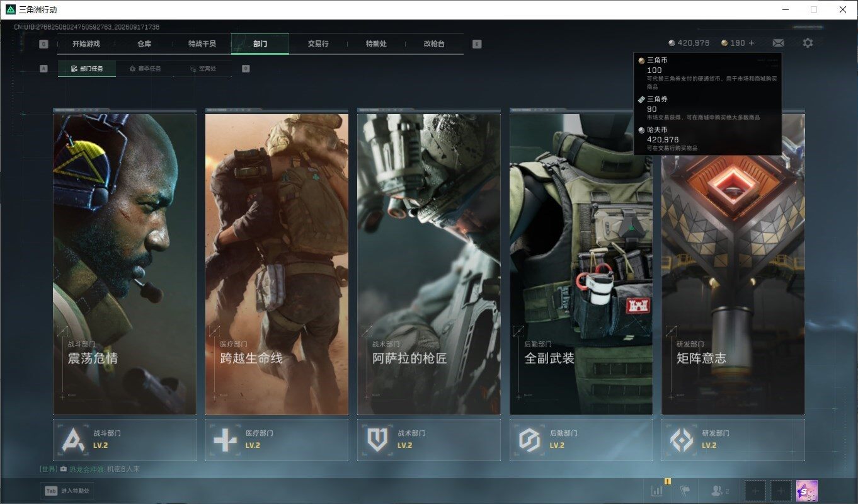The width and height of the screenshot is (858, 504).
Task: Open the 医疗部门 LV.2 level panel
Action: tap(277, 440)
